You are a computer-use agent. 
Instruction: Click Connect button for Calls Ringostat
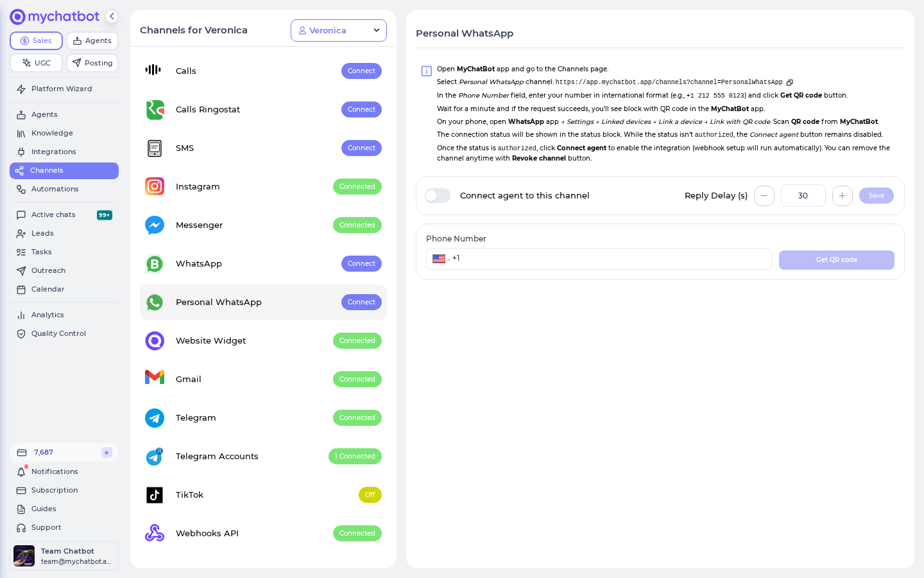coord(361,110)
